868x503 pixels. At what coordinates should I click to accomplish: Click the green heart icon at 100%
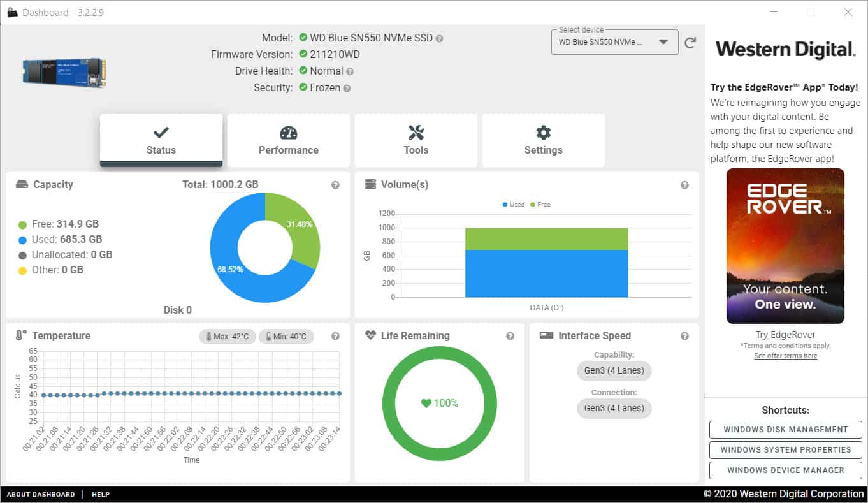(x=426, y=404)
